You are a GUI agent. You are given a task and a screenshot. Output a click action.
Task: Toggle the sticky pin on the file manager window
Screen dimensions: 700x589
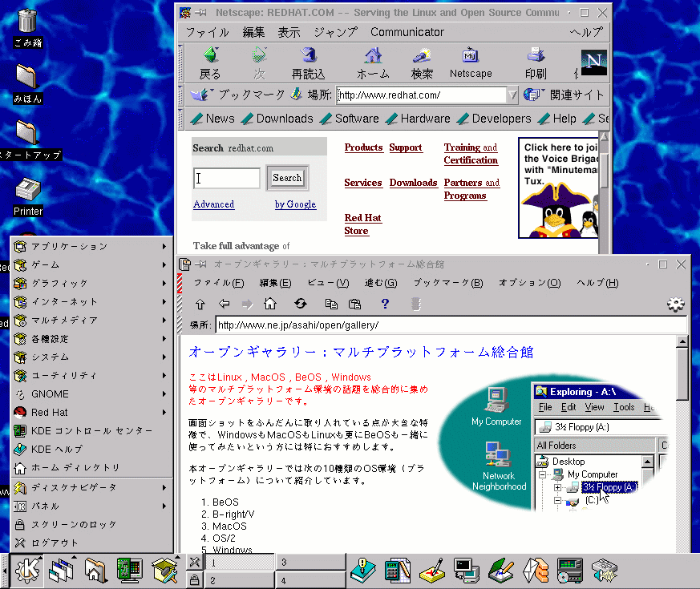point(201,264)
